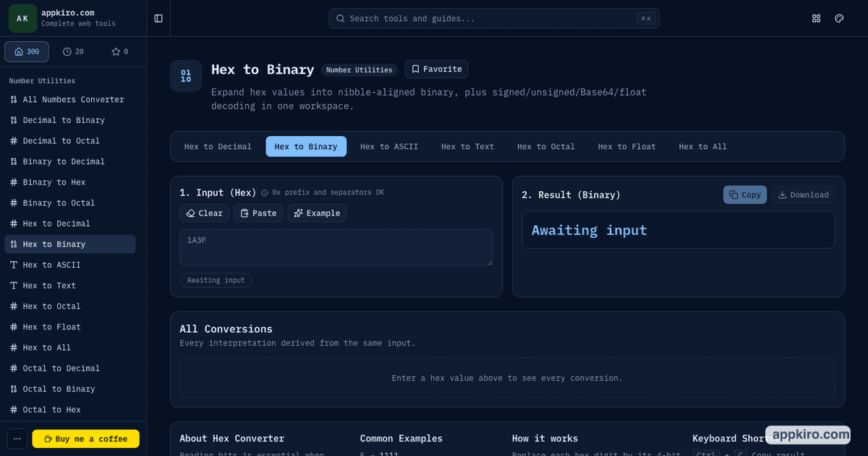The height and width of the screenshot is (456, 868).
Task: Open Octal to Binary in sidebar
Action: pyautogui.click(x=70, y=389)
